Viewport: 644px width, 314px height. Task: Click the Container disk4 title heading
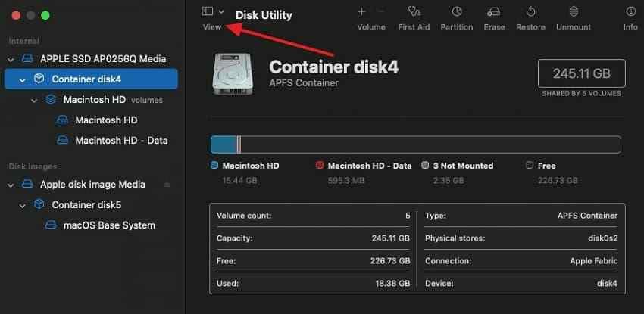(334, 67)
